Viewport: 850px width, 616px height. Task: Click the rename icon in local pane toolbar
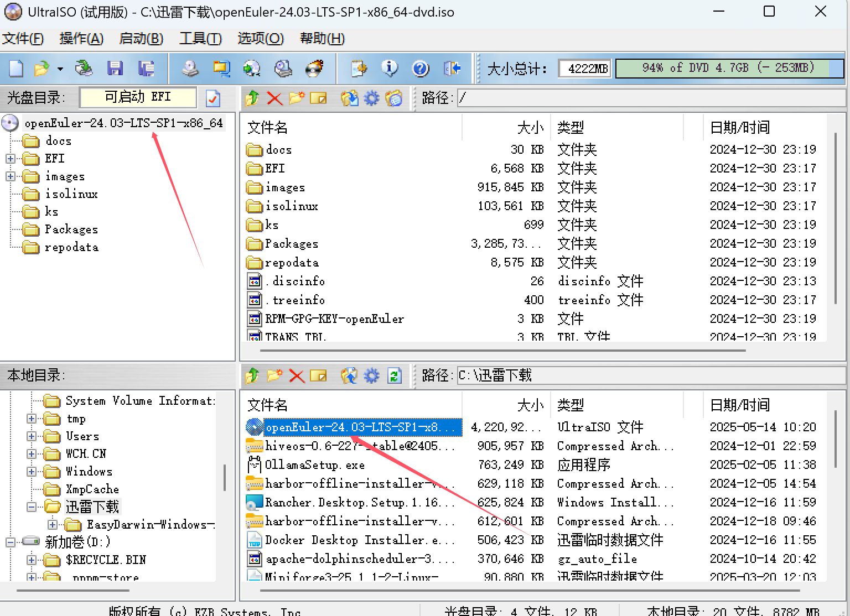pyautogui.click(x=318, y=376)
